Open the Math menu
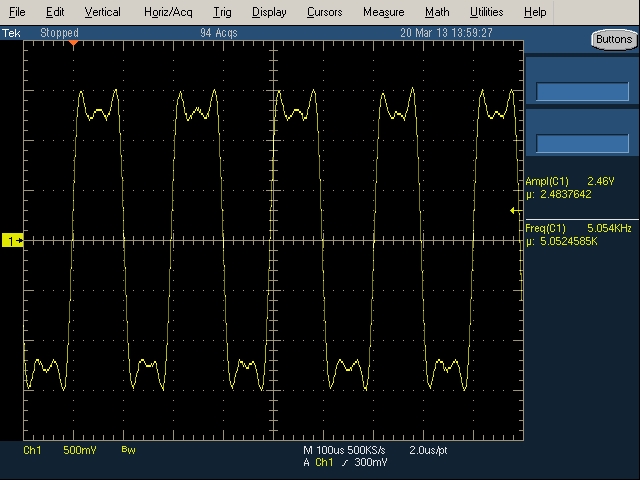 (437, 12)
